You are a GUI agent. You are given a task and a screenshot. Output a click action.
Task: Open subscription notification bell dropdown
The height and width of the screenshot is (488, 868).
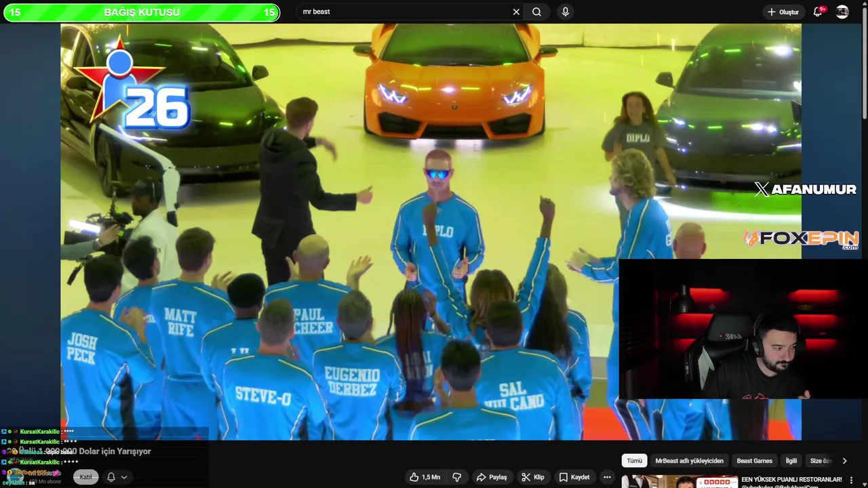pos(116,477)
